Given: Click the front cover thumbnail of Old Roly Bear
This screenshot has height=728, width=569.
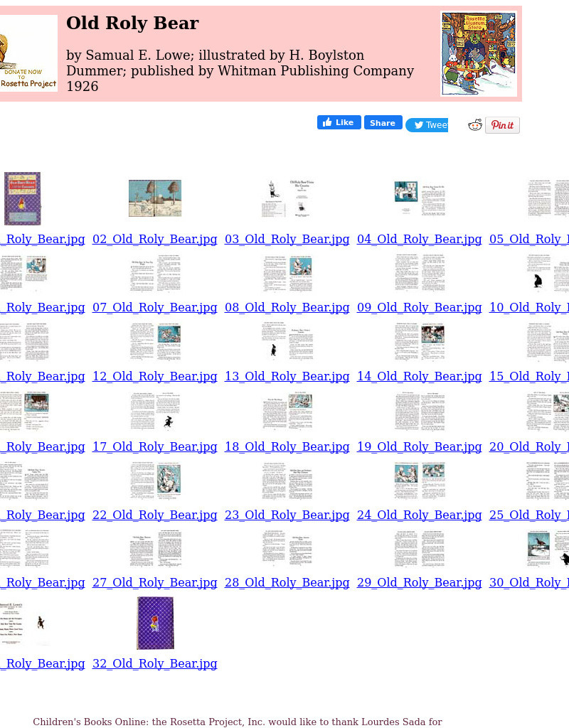Looking at the screenshot, I should tap(22, 198).
